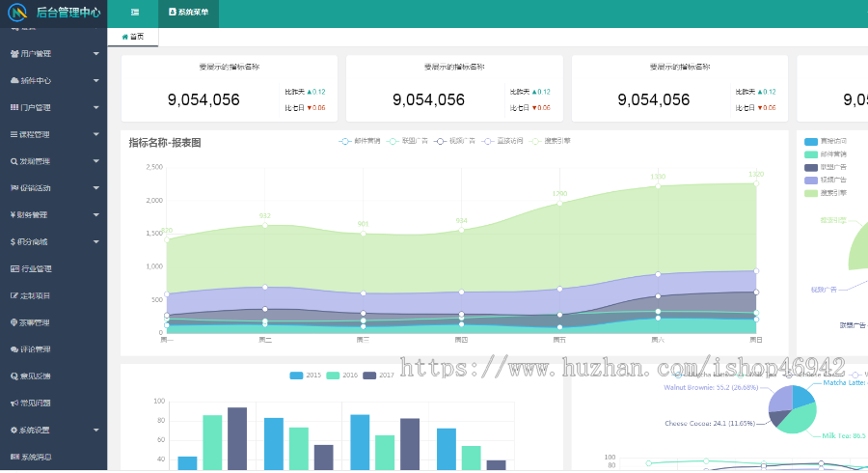The height and width of the screenshot is (473, 868).
Task: Click the Walnut Brownie pie label
Action: coord(711,388)
